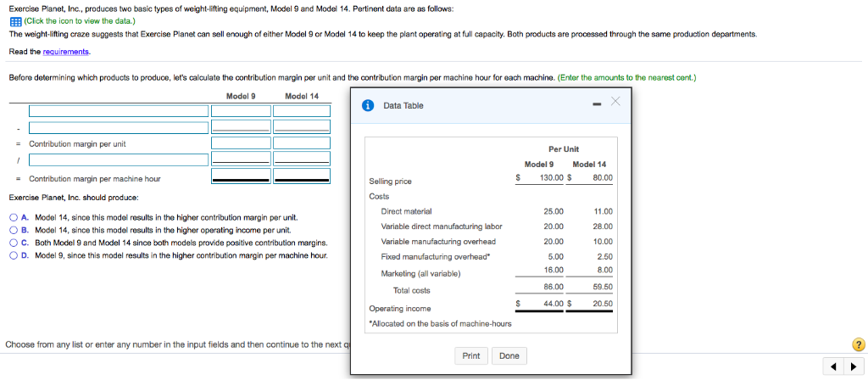This screenshot has width=868, height=380.
Task: Click contribution margin per machine hour Model 14 field
Action: [x=302, y=176]
